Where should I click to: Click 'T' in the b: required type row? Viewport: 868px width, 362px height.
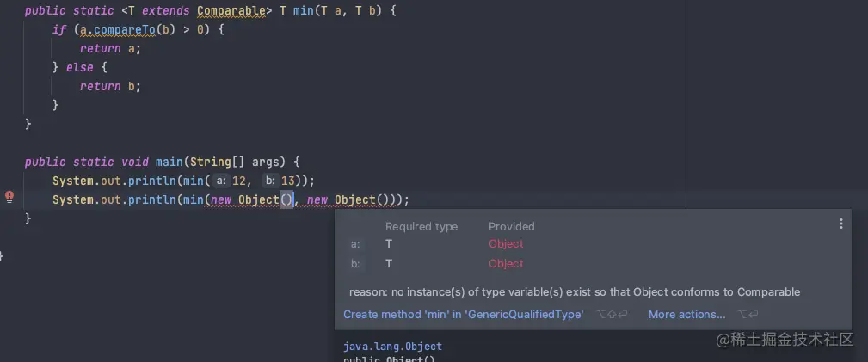pos(389,264)
